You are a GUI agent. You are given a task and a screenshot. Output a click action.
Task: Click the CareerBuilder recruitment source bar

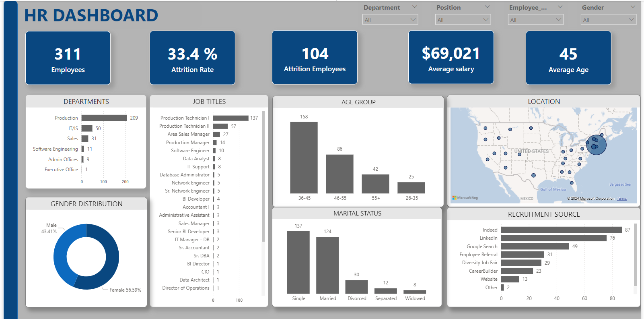[x=517, y=271]
